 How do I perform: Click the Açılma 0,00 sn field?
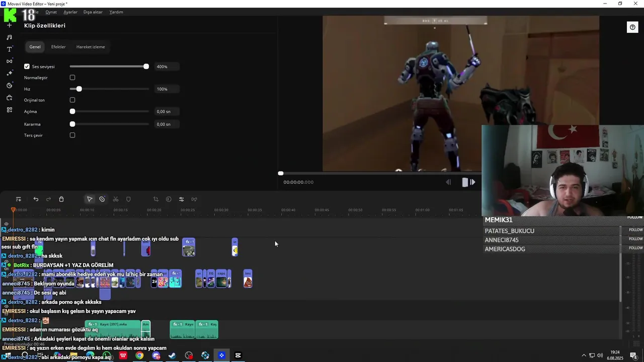tap(167, 112)
